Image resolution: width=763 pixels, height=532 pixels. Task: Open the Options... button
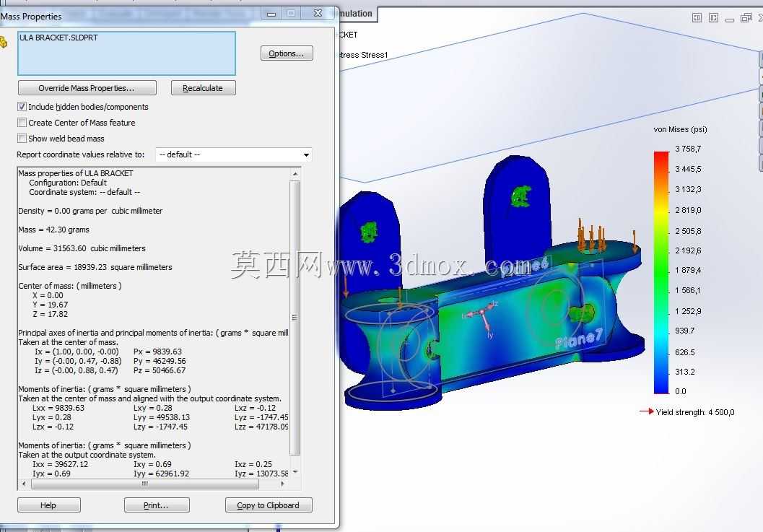(x=287, y=53)
